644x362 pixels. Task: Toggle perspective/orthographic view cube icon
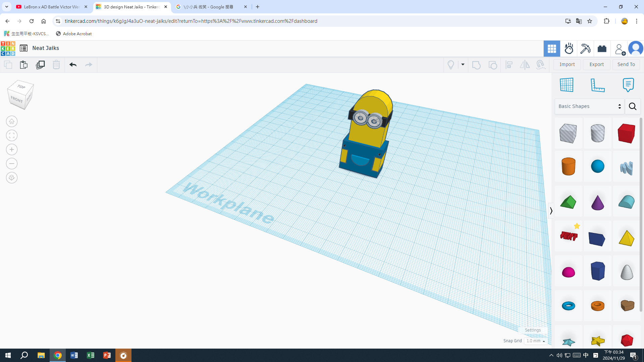(12, 178)
